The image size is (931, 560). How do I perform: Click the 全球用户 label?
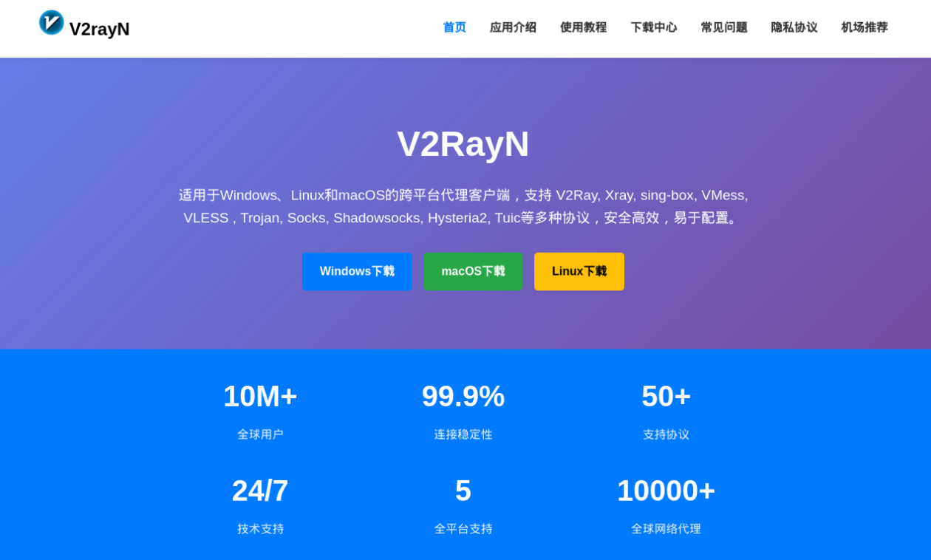point(260,434)
